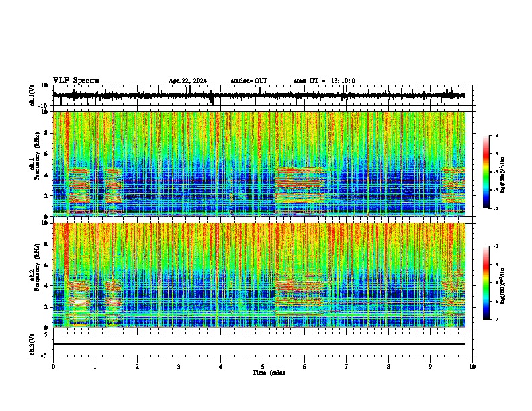This screenshot has height=411, width=532.
Task: Click the "Time (min)" axis label
Action: tap(269, 373)
